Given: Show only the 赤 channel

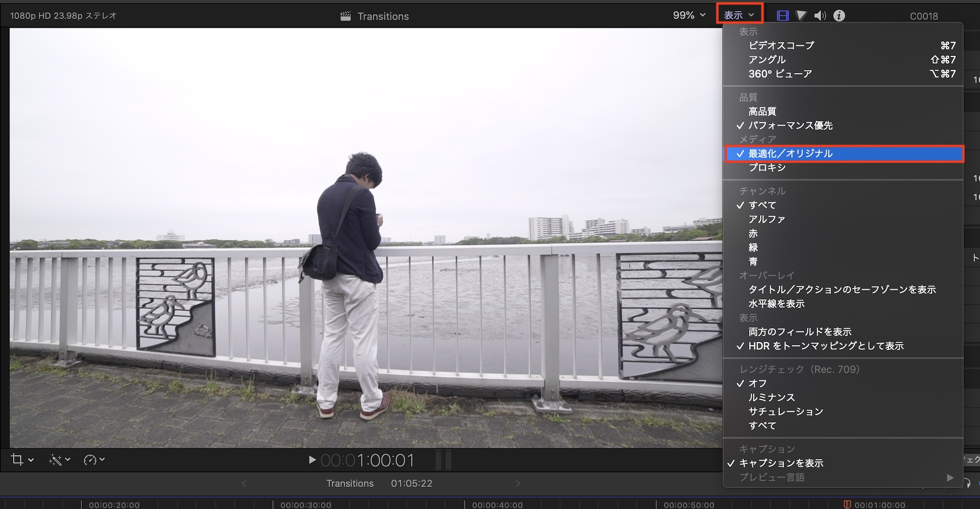Looking at the screenshot, I should tap(843, 234).
